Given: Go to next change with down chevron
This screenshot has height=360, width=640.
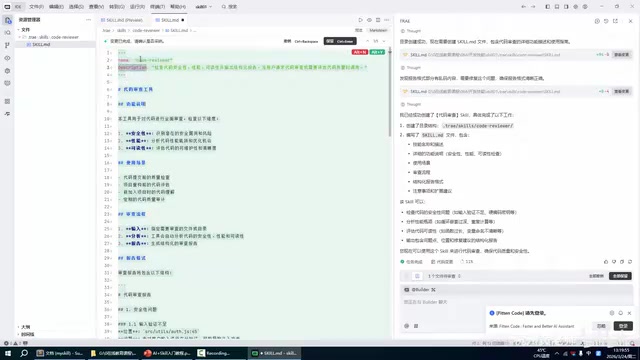Looking at the screenshot, I should (x=384, y=41).
